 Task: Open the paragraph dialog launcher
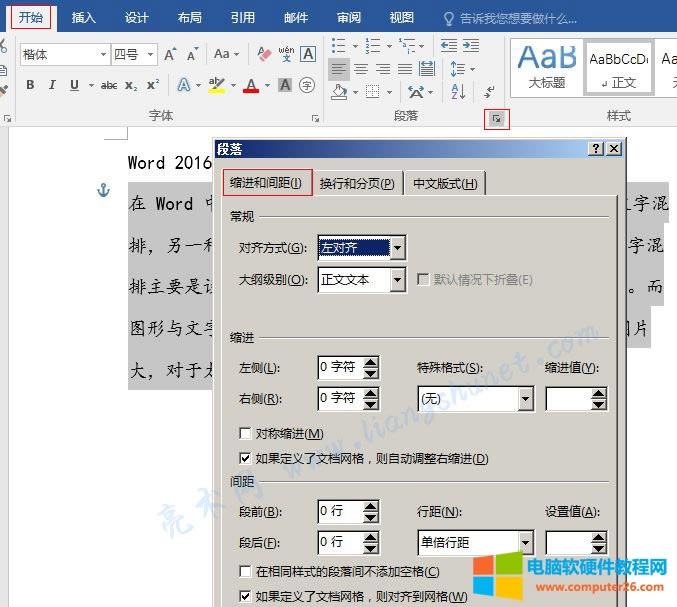tap(497, 119)
